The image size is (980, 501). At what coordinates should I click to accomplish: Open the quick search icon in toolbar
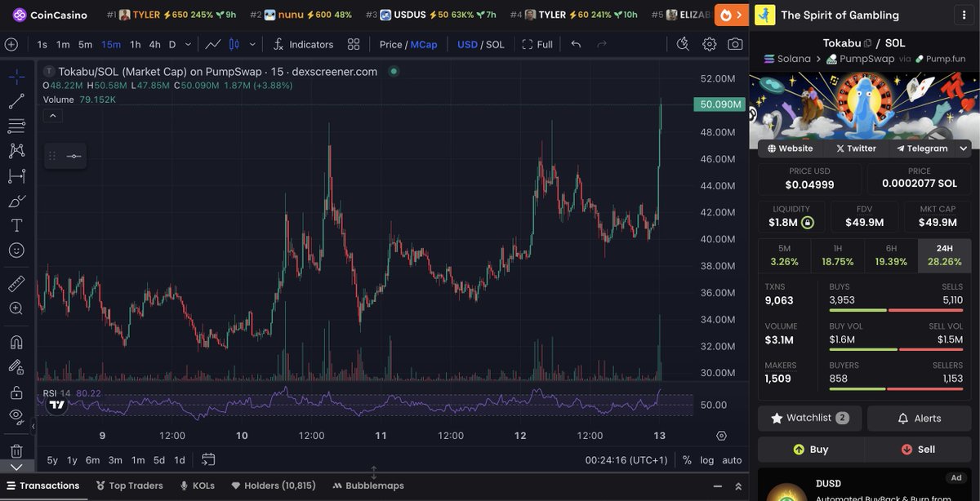point(683,44)
